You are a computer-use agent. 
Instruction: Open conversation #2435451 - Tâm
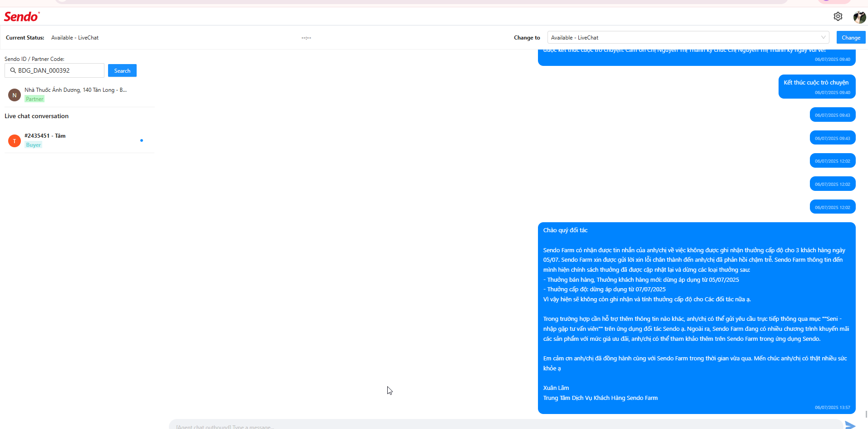tap(79, 140)
